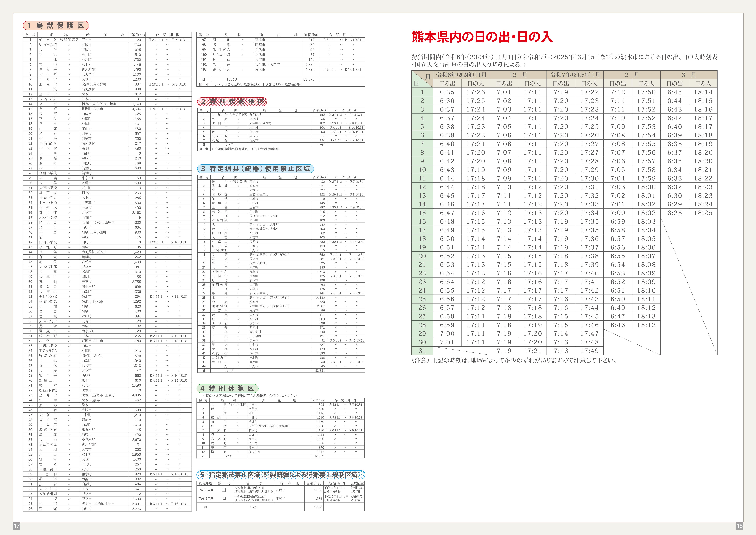Click 103ヶ所 count in section 1 table
This screenshot has height=535, width=756.
click(x=232, y=79)
